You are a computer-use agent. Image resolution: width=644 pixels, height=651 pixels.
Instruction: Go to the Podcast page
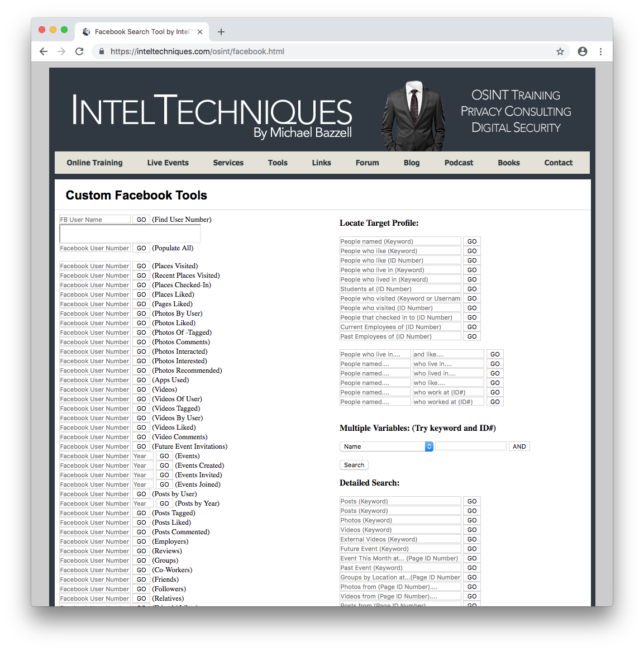(459, 163)
